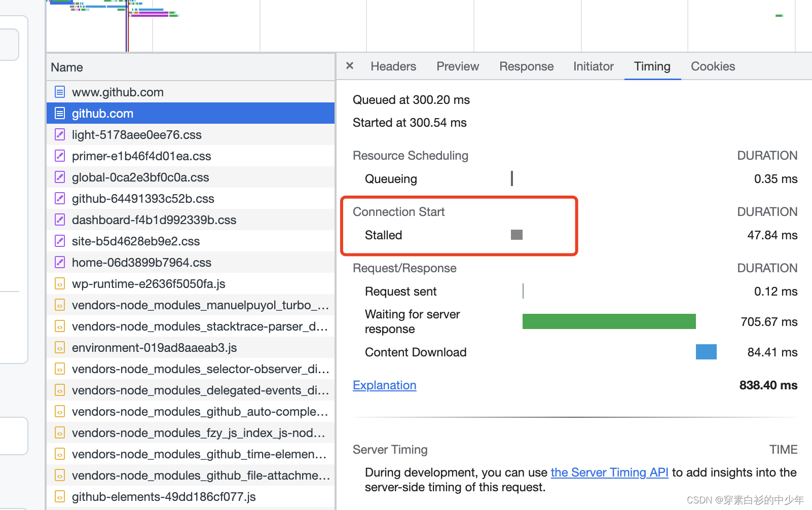Click document icon next to www.github.com

[x=60, y=92]
